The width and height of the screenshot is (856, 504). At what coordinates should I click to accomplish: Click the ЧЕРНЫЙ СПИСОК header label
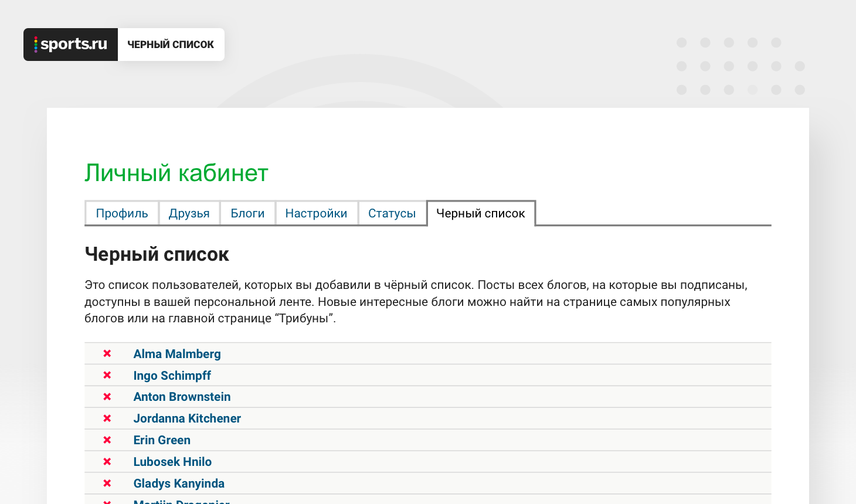pos(171,45)
